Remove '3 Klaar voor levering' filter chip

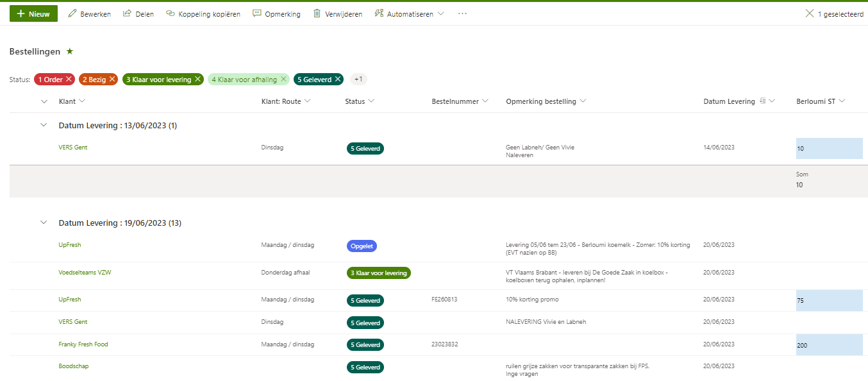[x=197, y=80]
